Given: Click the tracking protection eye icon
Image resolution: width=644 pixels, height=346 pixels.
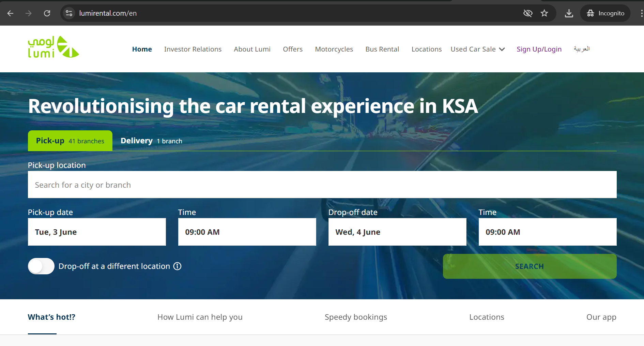Looking at the screenshot, I should (527, 13).
